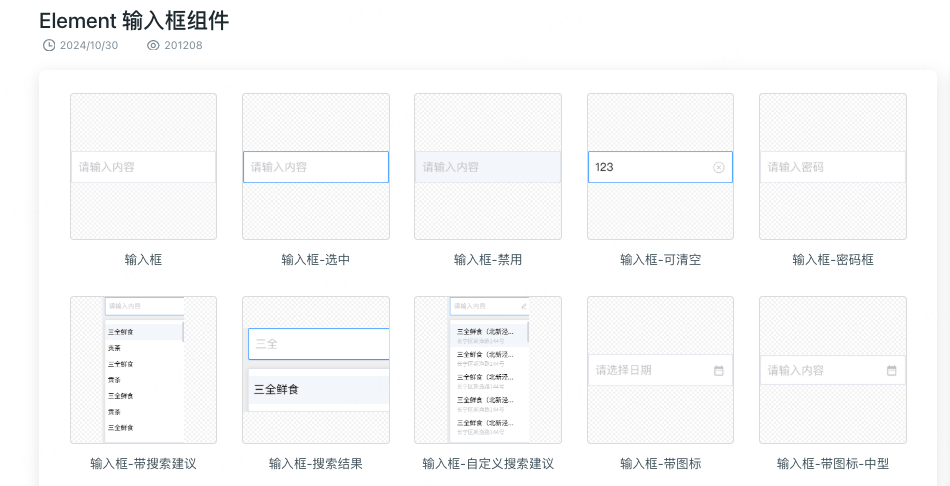This screenshot has width=950, height=486.
Task: Click the 请选择日期 date field
Action: click(660, 370)
